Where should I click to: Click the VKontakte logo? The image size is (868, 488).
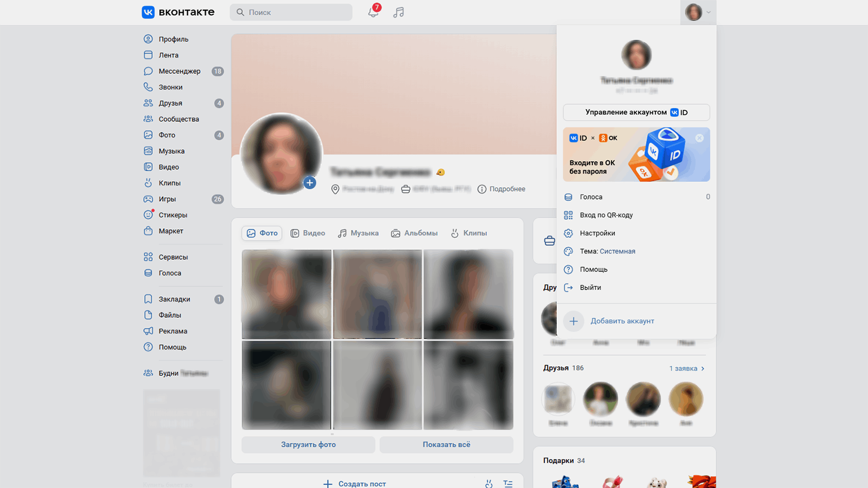point(178,12)
